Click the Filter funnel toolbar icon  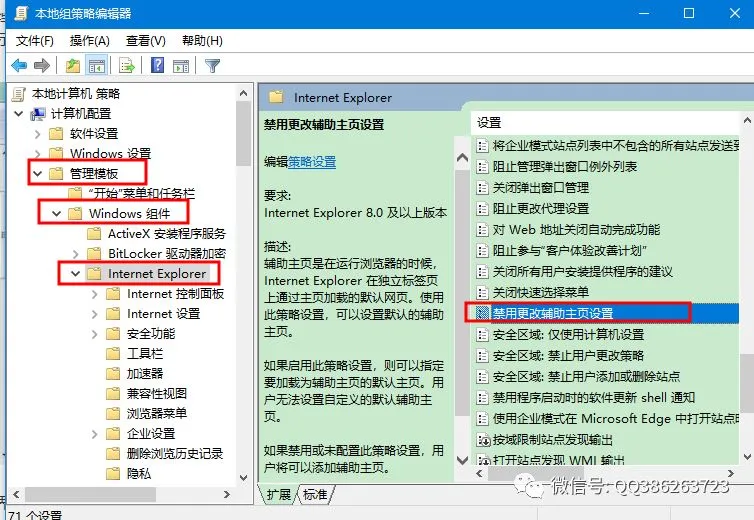pos(212,65)
